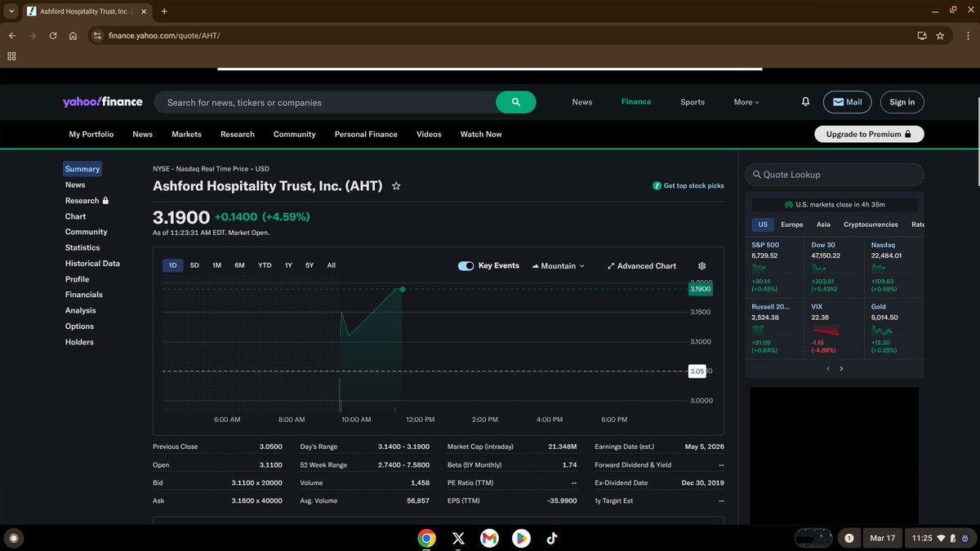Switch markets panel to Cryptocurrencies tab
This screenshot has width=980, height=551.
click(x=871, y=224)
